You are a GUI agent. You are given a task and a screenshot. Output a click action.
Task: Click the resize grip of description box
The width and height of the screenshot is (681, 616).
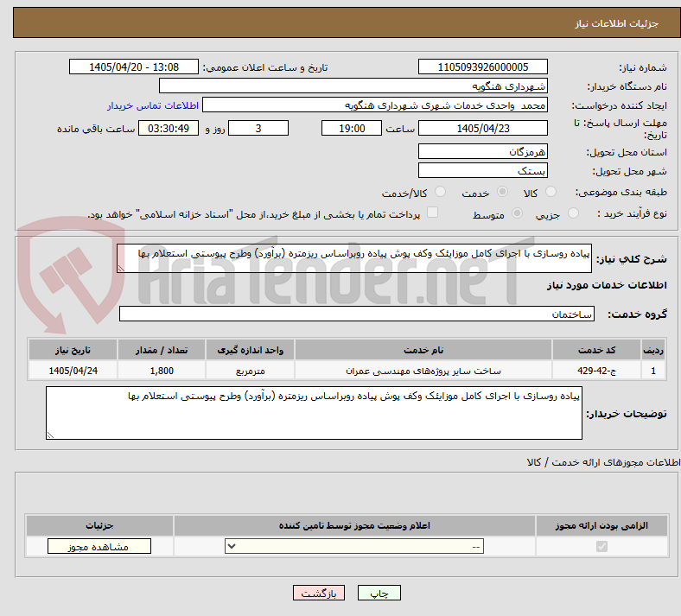click(121, 269)
